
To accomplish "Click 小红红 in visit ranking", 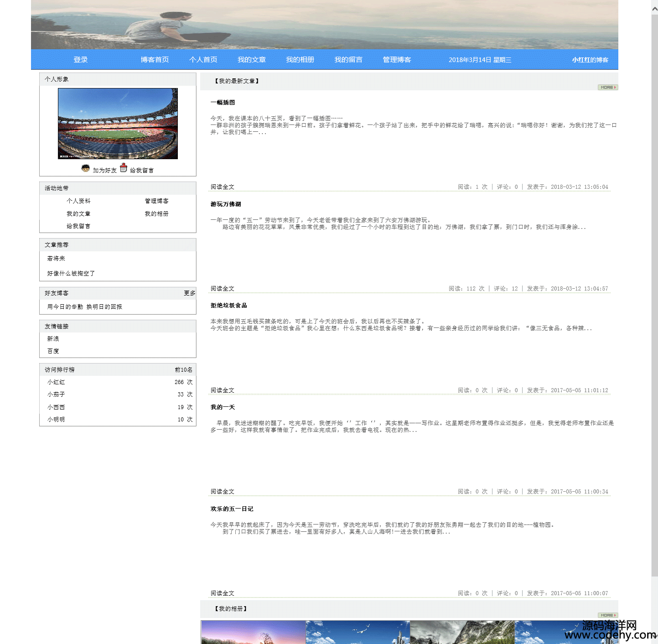I will pyautogui.click(x=56, y=382).
